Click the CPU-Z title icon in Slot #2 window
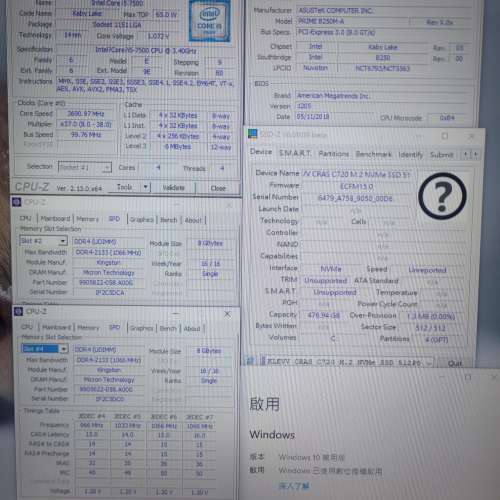 coord(17,202)
